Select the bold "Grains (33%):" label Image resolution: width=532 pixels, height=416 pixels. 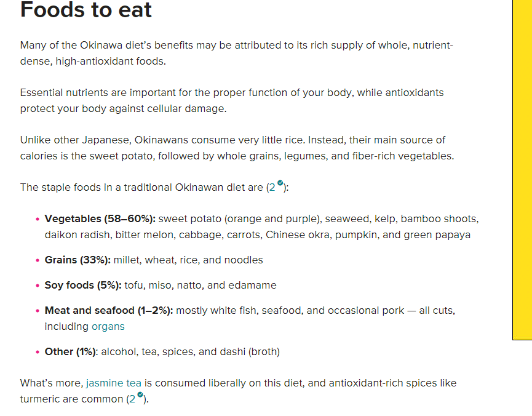tap(77, 260)
